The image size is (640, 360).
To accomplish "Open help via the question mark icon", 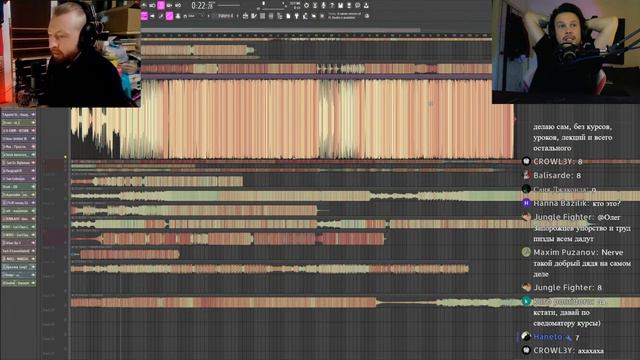I will click(332, 5).
